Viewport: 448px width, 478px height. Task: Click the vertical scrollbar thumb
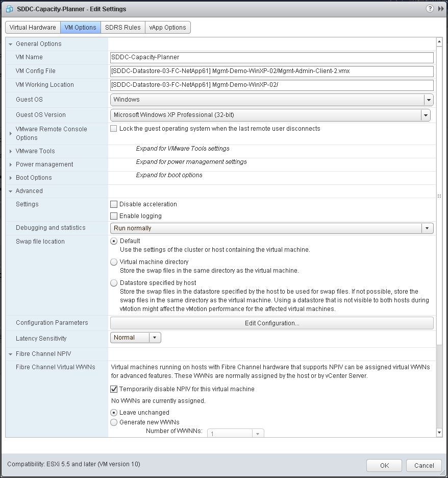439,195
